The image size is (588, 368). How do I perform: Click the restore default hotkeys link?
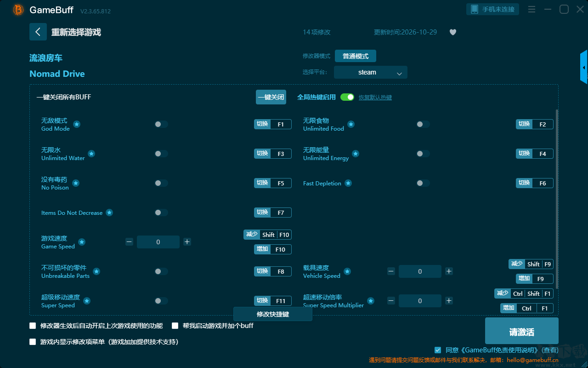375,98
